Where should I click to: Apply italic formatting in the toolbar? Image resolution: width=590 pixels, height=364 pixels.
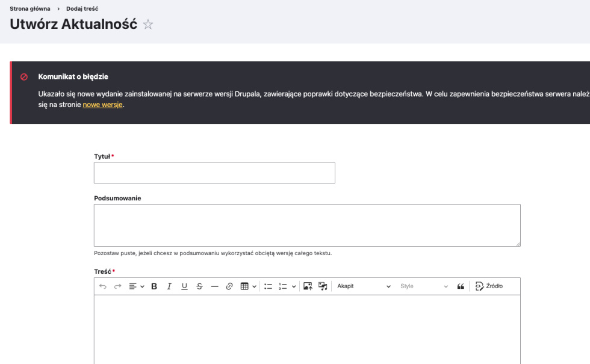pyautogui.click(x=169, y=286)
